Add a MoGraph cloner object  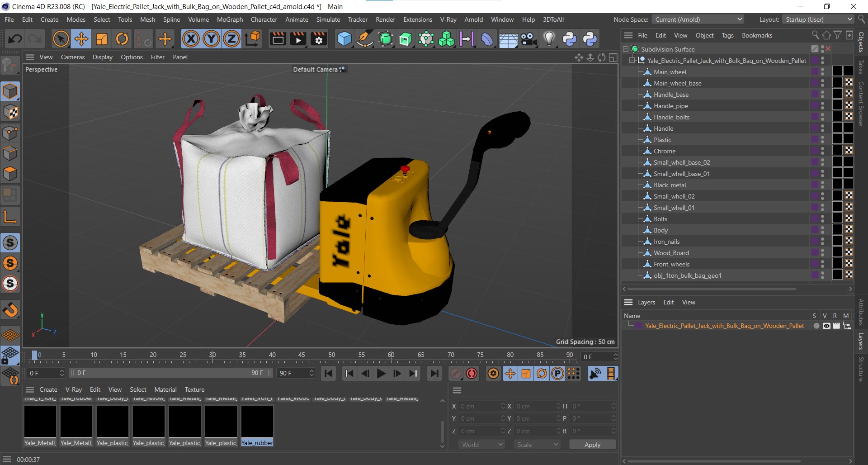(446, 39)
